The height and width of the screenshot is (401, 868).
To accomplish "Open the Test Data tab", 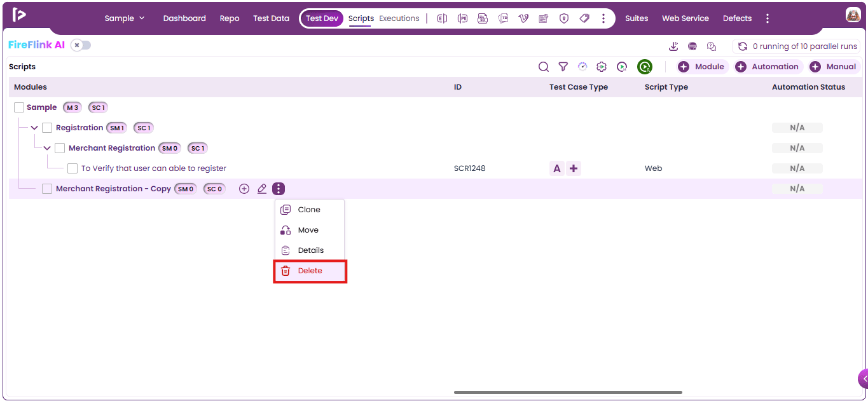I will click(271, 18).
